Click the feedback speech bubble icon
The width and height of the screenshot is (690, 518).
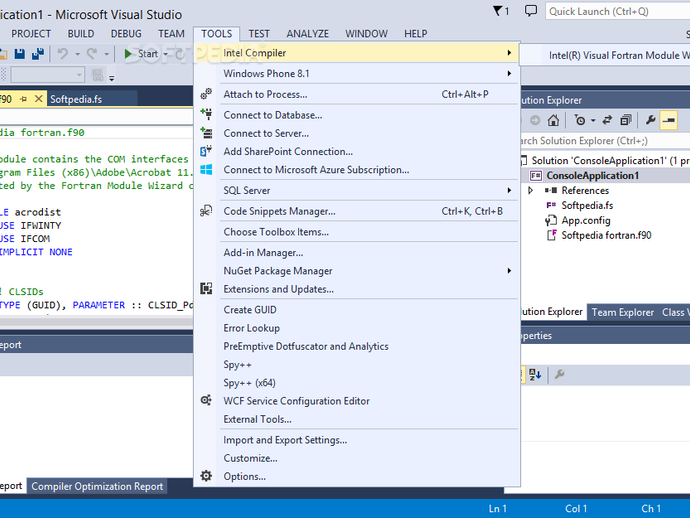(531, 11)
